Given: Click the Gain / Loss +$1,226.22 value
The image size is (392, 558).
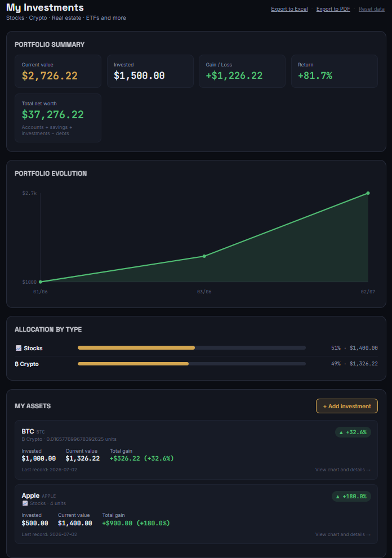Looking at the screenshot, I should point(234,75).
